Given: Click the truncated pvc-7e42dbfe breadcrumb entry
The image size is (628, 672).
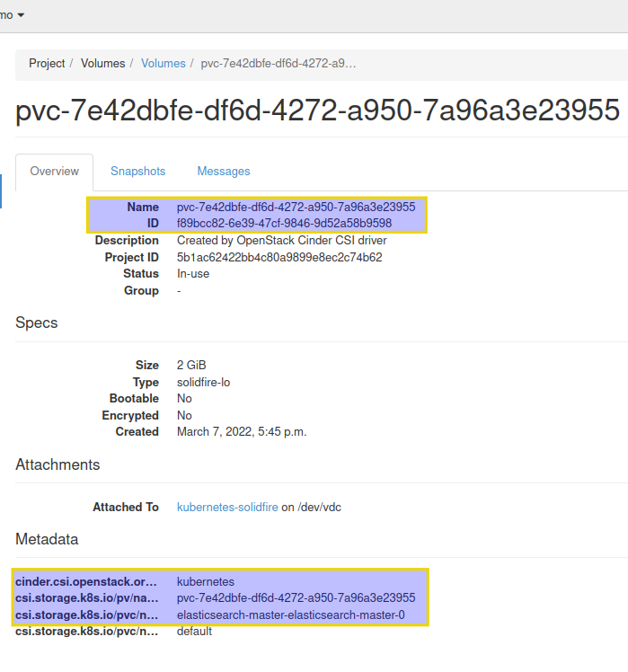Looking at the screenshot, I should (x=279, y=64).
